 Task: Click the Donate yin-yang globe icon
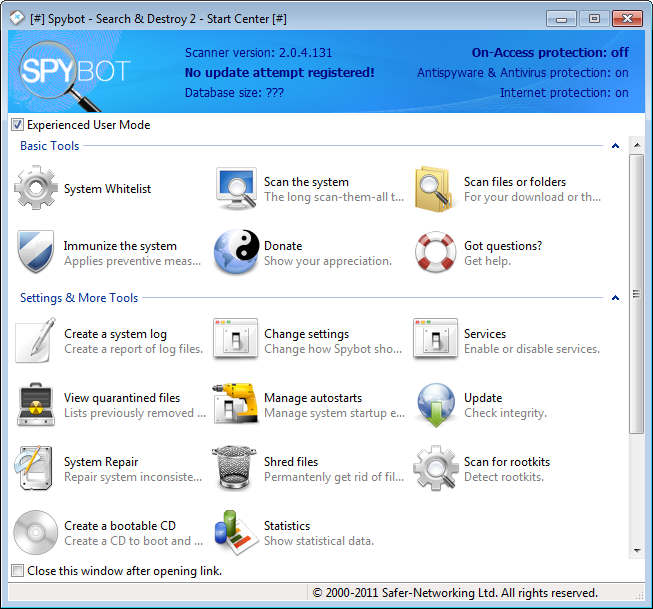[236, 252]
